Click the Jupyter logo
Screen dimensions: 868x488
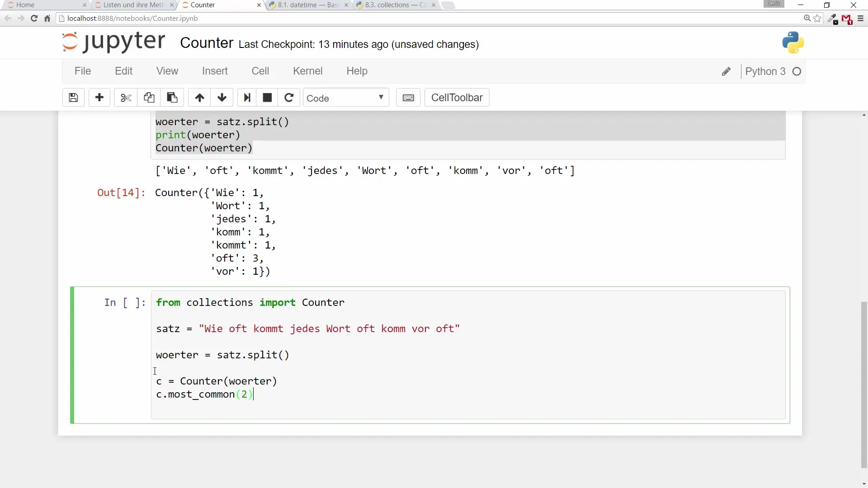coord(114,42)
